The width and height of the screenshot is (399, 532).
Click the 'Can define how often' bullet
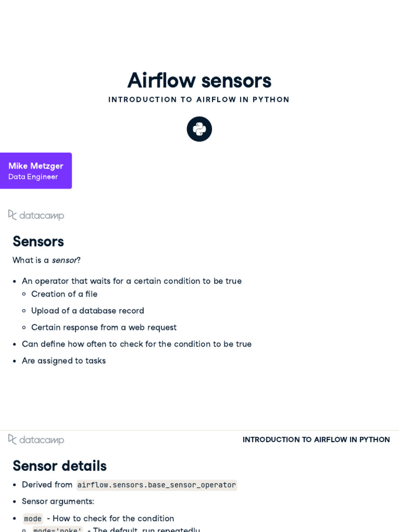coord(137,344)
